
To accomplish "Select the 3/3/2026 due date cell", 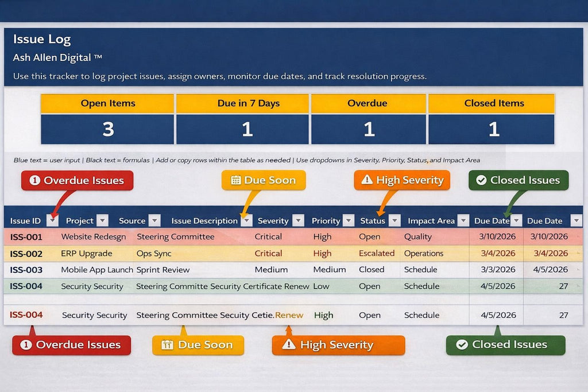I will coord(498,269).
